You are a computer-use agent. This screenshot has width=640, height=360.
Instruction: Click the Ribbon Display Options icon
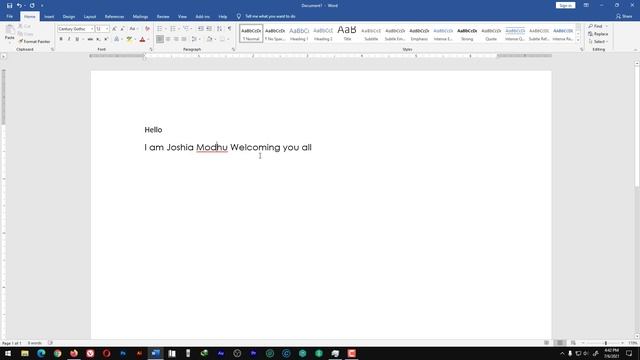586,5
